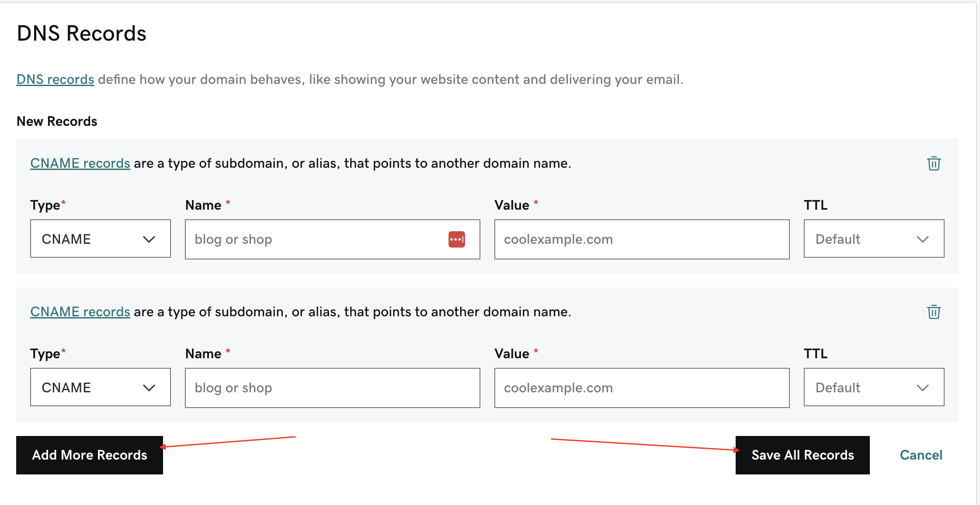The width and height of the screenshot is (980, 505).
Task: Click the chevron arrow on the first Type selector
Action: point(149,239)
